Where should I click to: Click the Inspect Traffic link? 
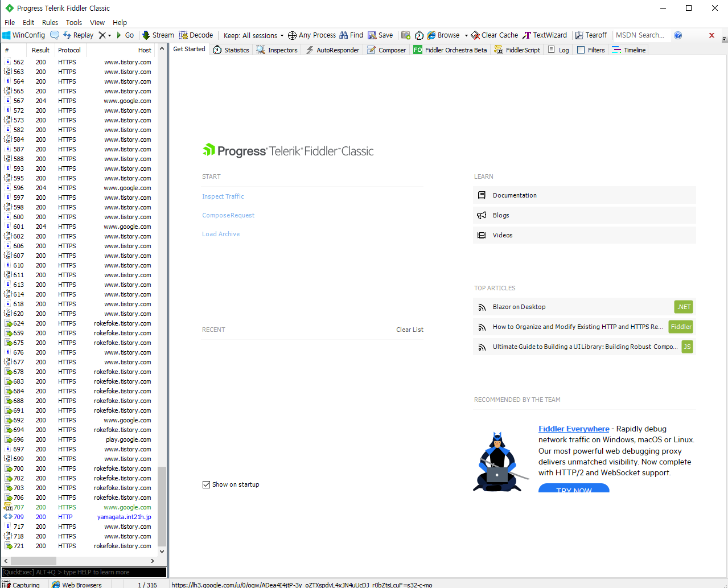pos(223,196)
